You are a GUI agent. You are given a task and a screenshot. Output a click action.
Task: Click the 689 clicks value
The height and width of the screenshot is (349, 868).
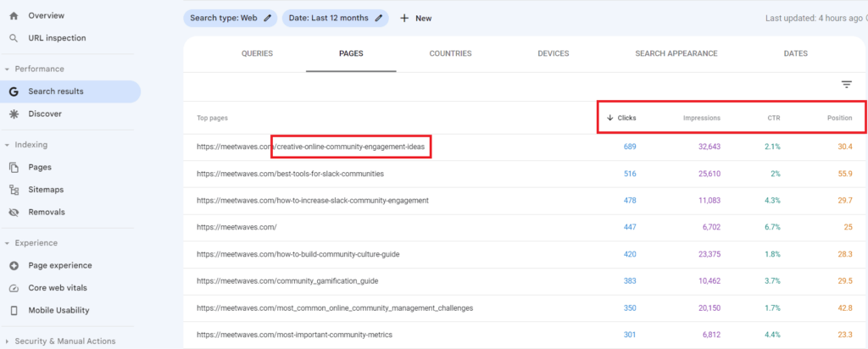[x=630, y=147]
